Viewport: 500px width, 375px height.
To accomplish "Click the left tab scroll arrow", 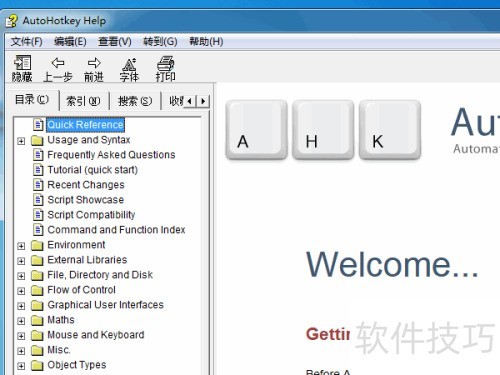I will (190, 101).
